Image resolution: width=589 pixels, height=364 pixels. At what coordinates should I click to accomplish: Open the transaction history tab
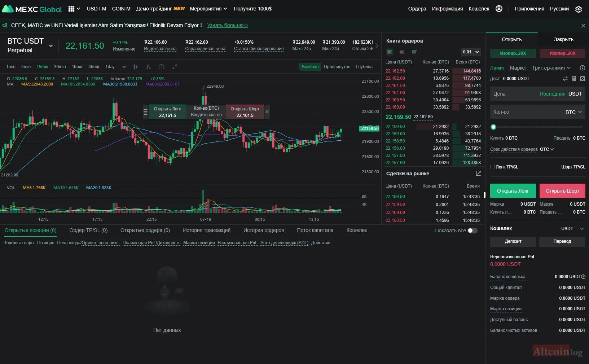point(207,230)
